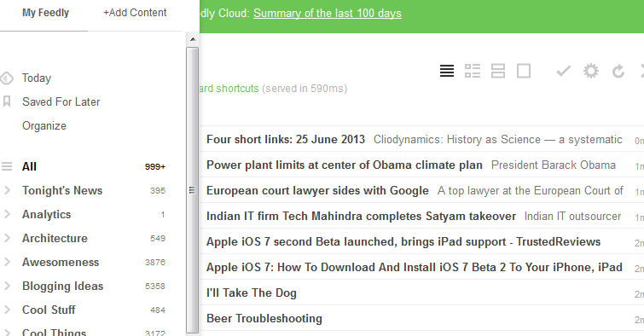Switch to cards view layout

[x=523, y=71]
